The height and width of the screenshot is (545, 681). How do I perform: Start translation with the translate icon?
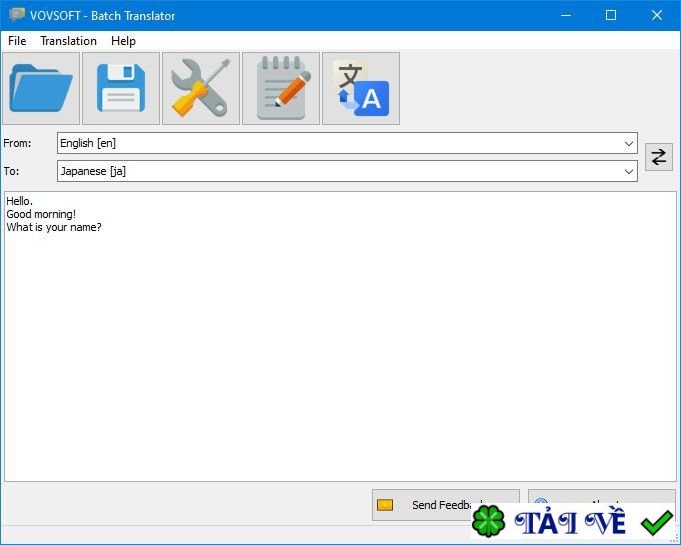click(361, 89)
